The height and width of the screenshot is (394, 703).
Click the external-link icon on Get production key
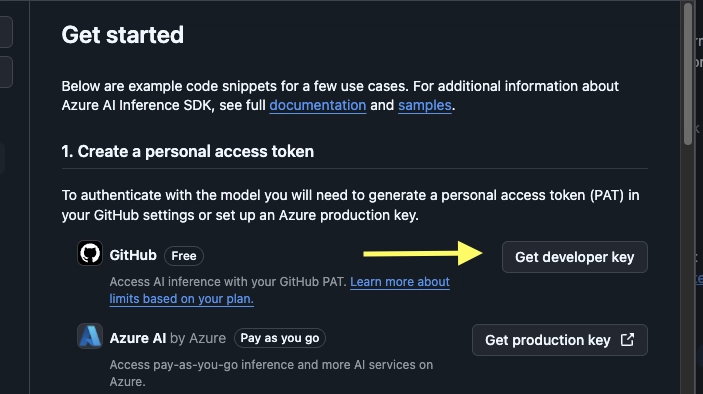627,340
